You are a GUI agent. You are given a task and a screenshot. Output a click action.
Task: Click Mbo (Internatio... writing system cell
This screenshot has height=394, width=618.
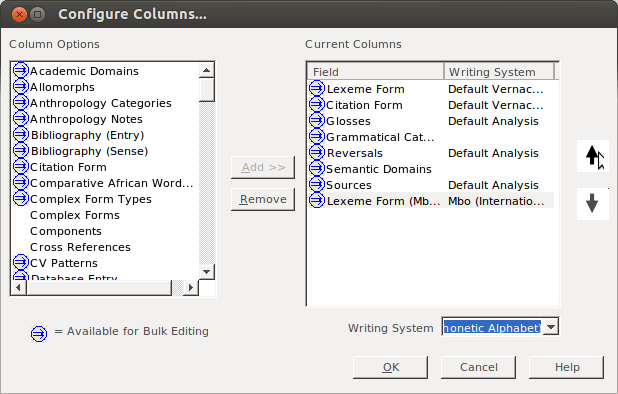click(496, 201)
